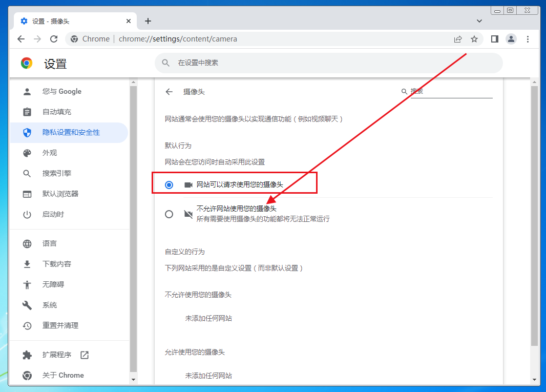Focus the 在设置中搜索 search field
546x392 pixels.
[x=329, y=63]
